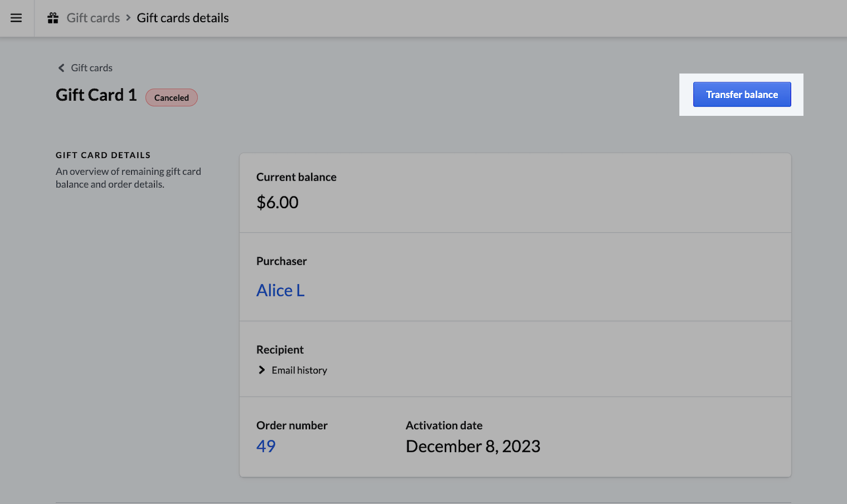Click the GIFT CARD DETAILS heading
Viewport: 847px width, 504px height.
[103, 155]
